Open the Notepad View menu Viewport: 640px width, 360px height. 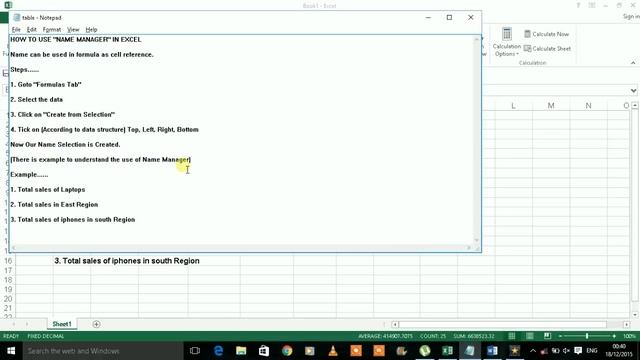(73, 29)
